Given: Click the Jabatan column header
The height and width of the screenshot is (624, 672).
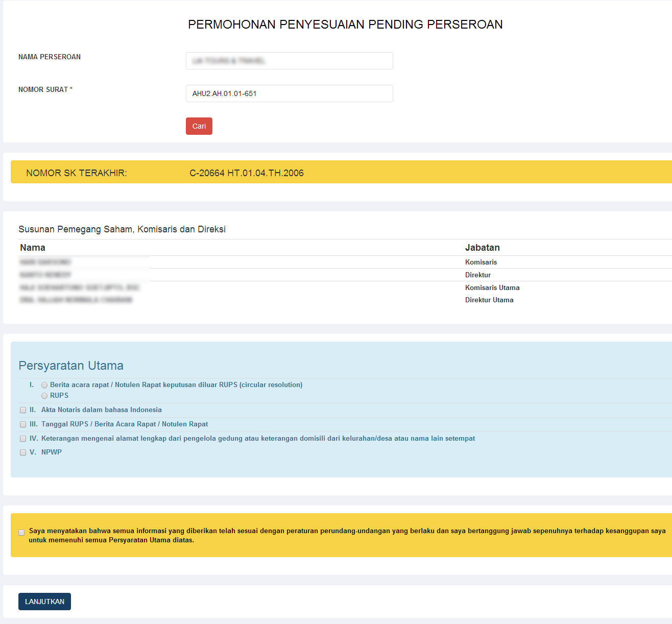Looking at the screenshot, I should [482, 248].
